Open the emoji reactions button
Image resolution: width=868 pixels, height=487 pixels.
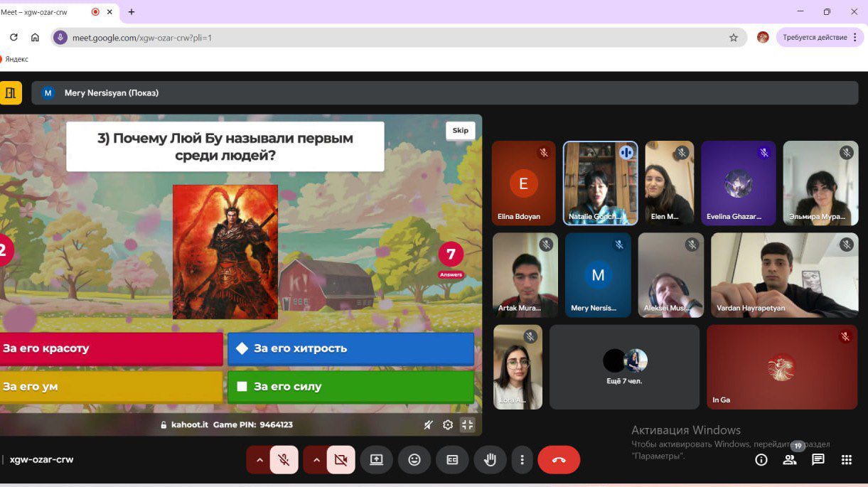tap(414, 460)
